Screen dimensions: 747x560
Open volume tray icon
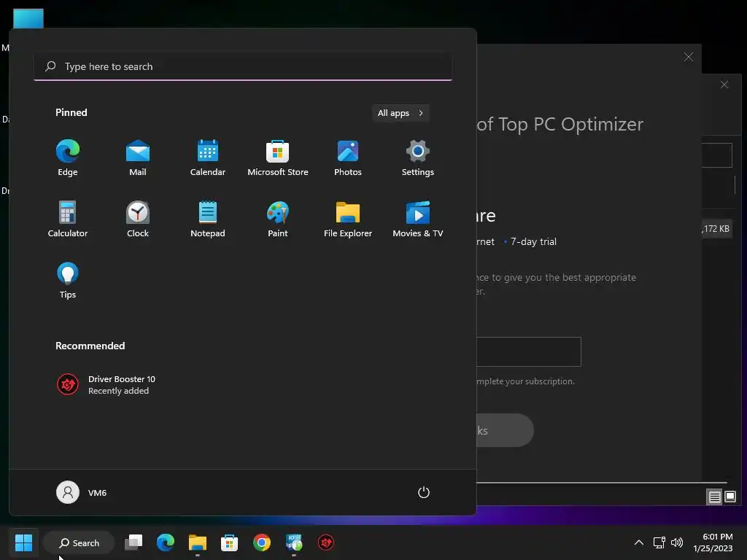(x=676, y=542)
